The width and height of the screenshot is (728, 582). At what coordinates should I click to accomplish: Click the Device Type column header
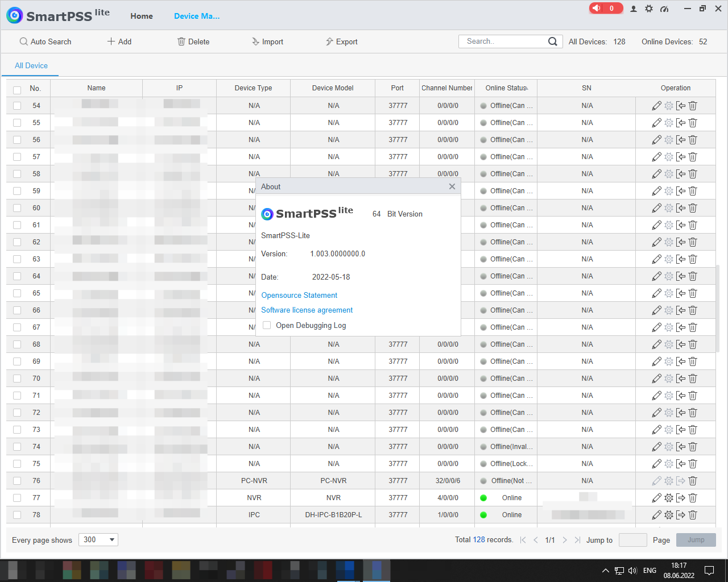click(x=254, y=88)
